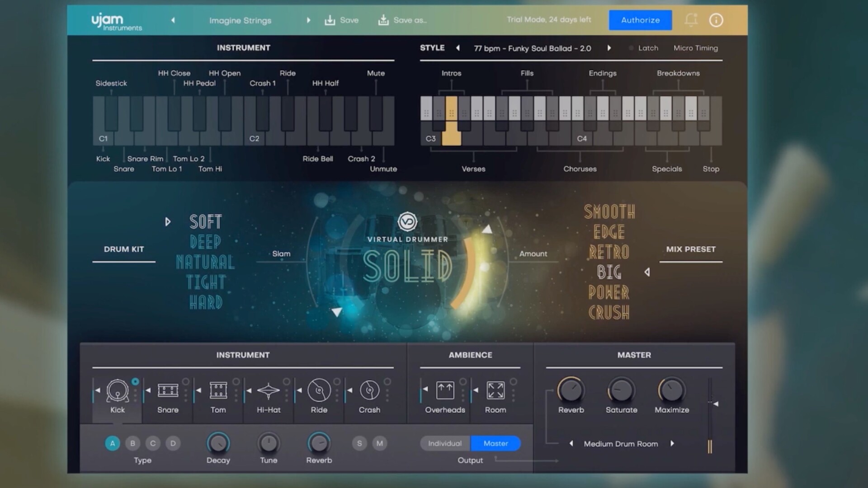Image resolution: width=868 pixels, height=488 pixels.
Task: Select the Room ambience icon
Action: [495, 390]
